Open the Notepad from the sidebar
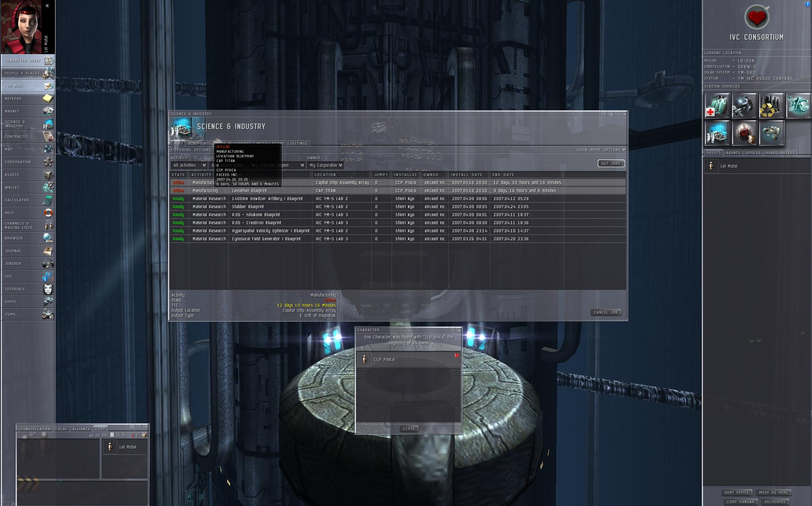The image size is (812, 506). pyautogui.click(x=28, y=99)
